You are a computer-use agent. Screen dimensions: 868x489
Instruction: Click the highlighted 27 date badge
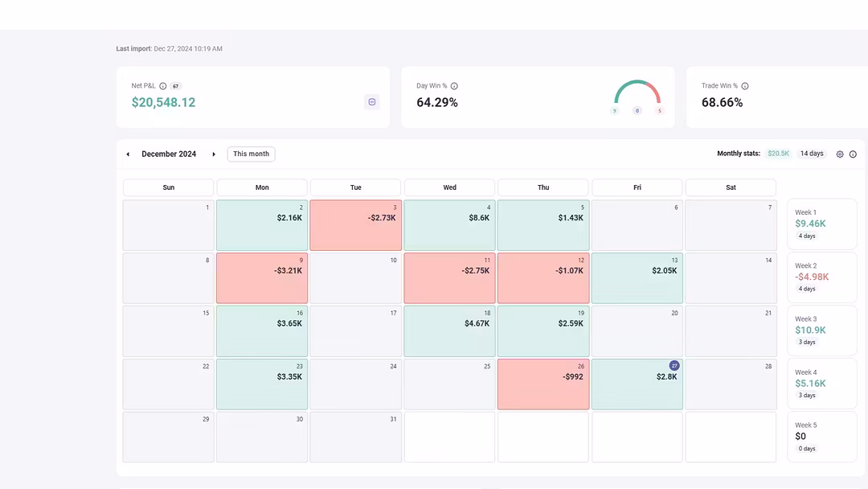point(674,366)
